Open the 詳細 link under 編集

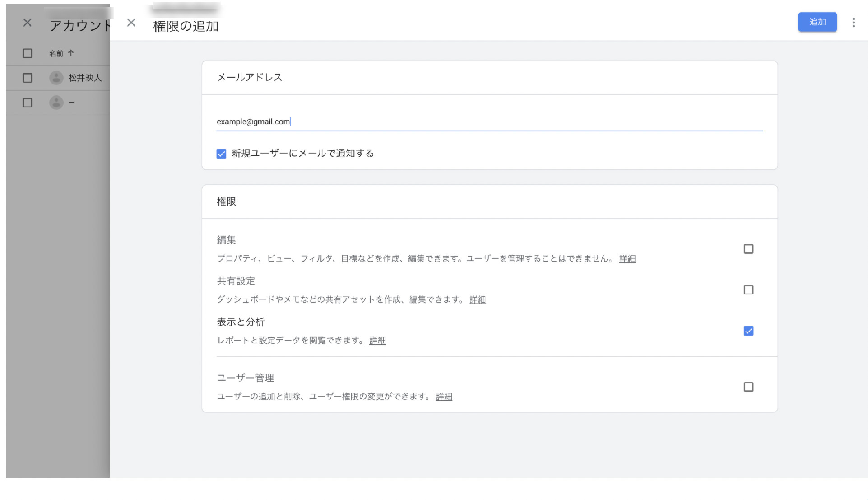[627, 258]
